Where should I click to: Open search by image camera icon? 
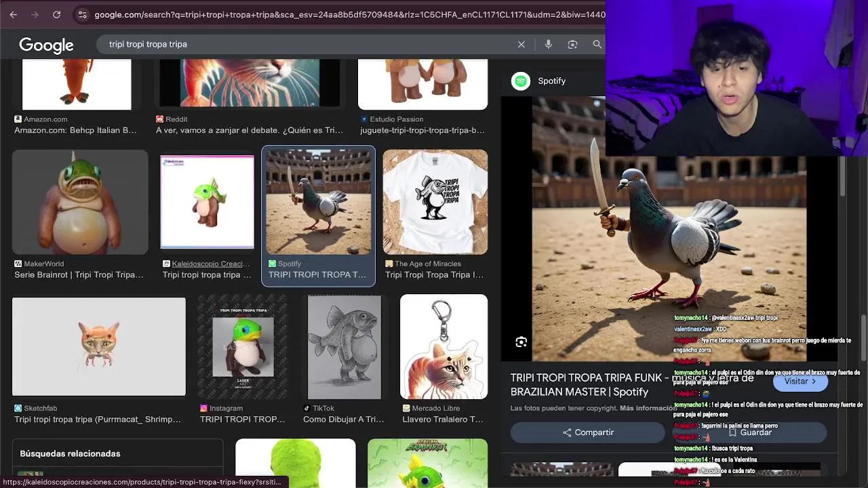pos(572,44)
